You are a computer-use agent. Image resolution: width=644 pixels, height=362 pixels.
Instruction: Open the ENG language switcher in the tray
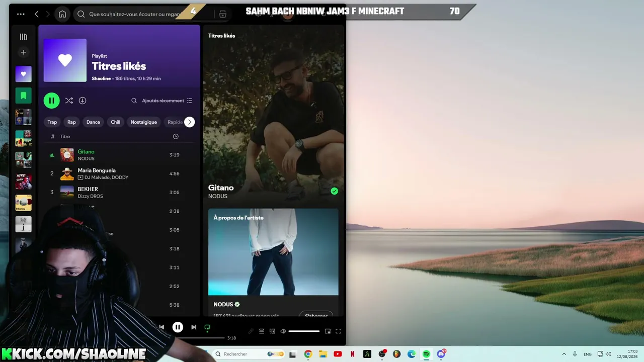click(588, 354)
